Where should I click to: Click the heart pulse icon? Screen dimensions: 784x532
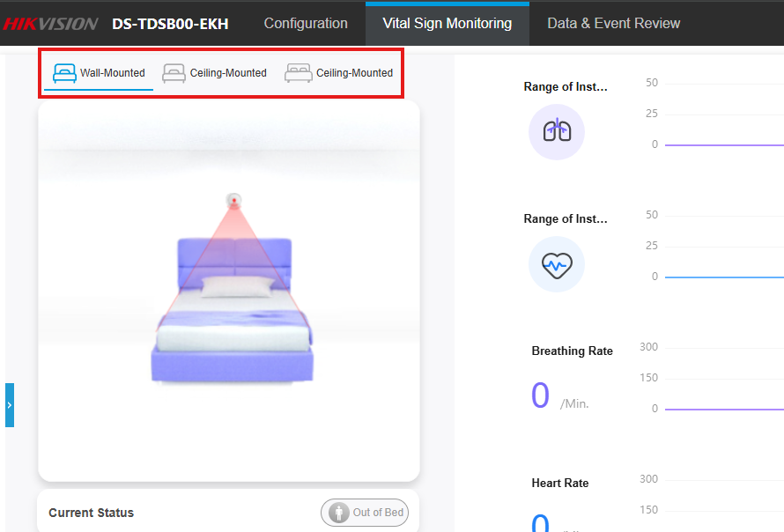(x=557, y=263)
